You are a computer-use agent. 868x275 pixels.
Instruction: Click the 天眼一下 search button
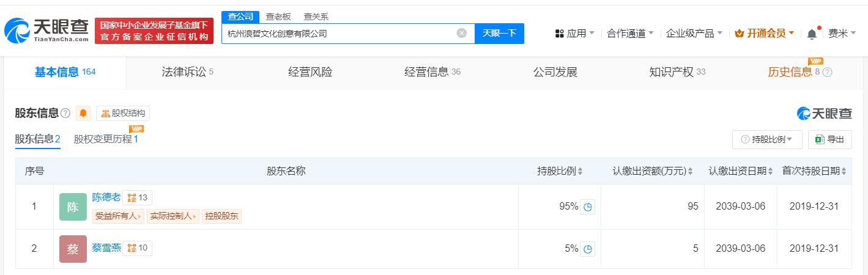[x=499, y=33]
